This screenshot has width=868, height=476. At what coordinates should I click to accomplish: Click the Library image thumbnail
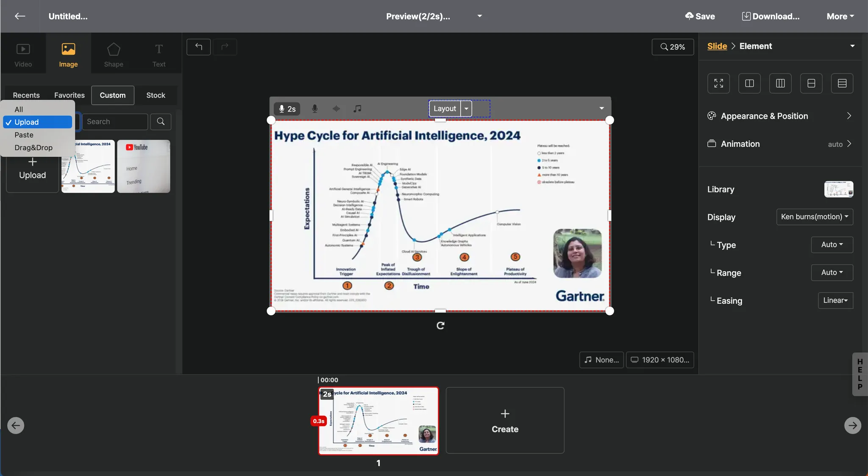839,189
